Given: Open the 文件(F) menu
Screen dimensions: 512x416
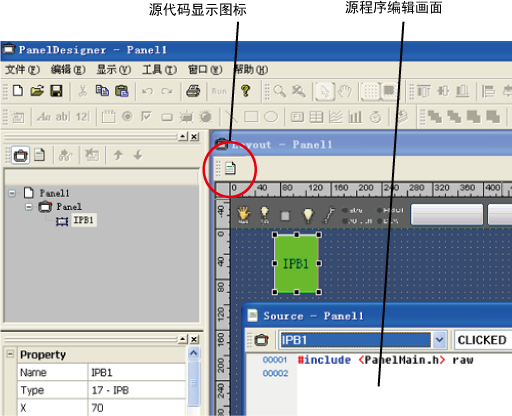Looking at the screenshot, I should point(22,70).
